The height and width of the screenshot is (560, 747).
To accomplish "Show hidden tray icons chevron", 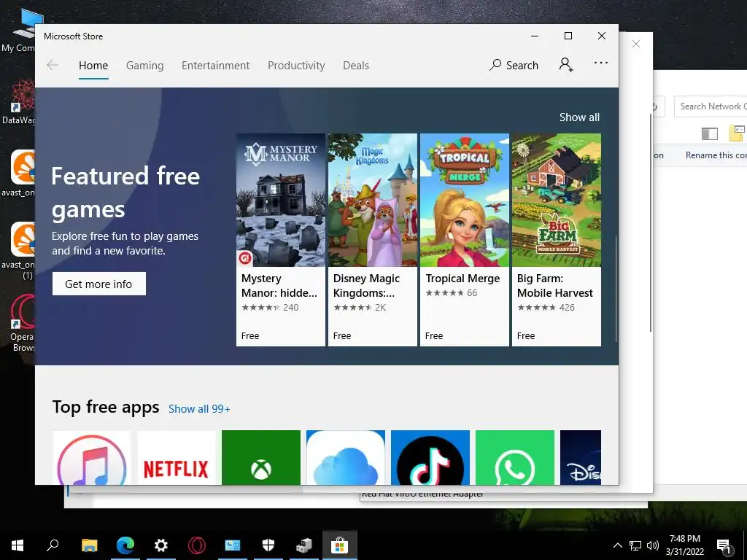I will [x=617, y=545].
